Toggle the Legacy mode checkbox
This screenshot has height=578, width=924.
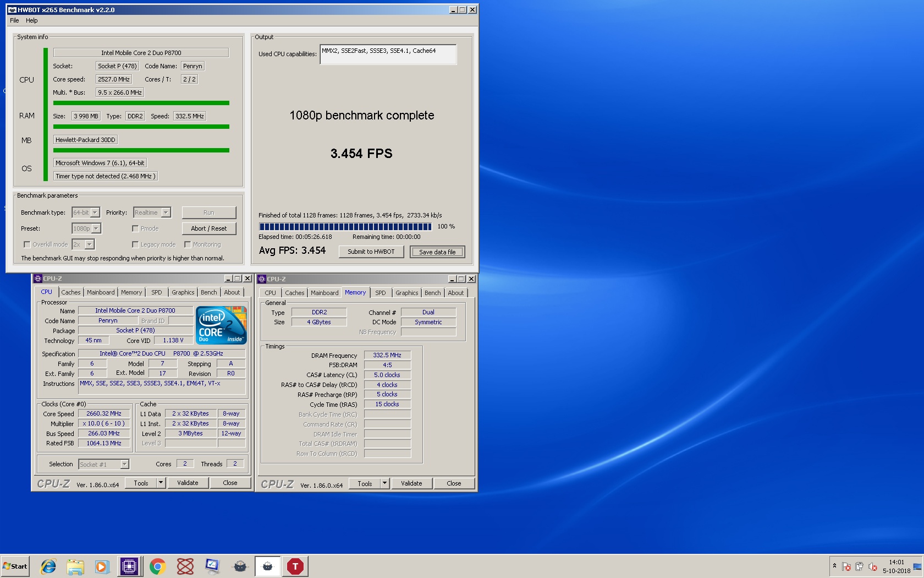[135, 244]
